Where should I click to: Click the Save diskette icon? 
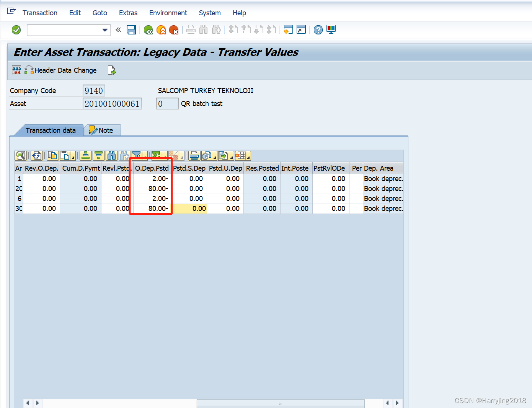(131, 30)
